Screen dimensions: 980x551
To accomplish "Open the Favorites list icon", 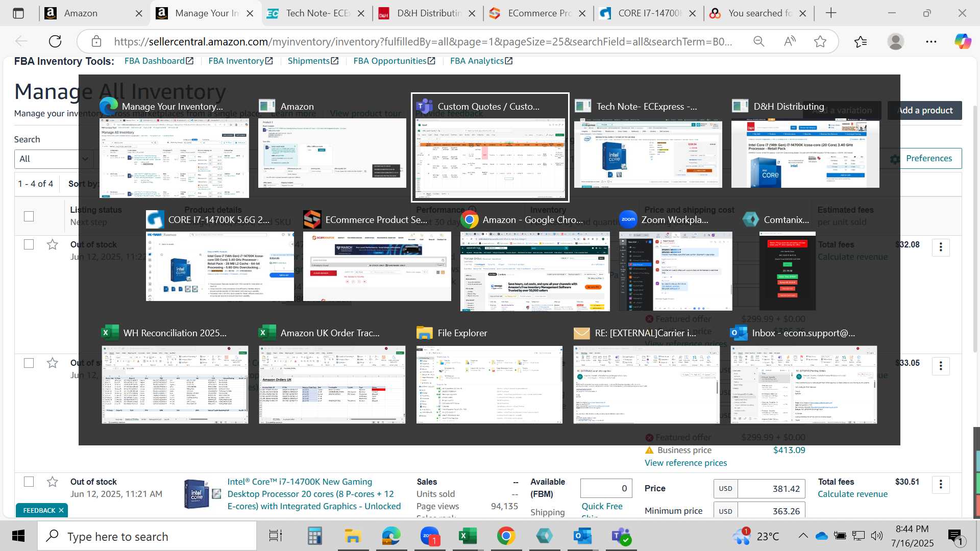I will pyautogui.click(x=861, y=41).
